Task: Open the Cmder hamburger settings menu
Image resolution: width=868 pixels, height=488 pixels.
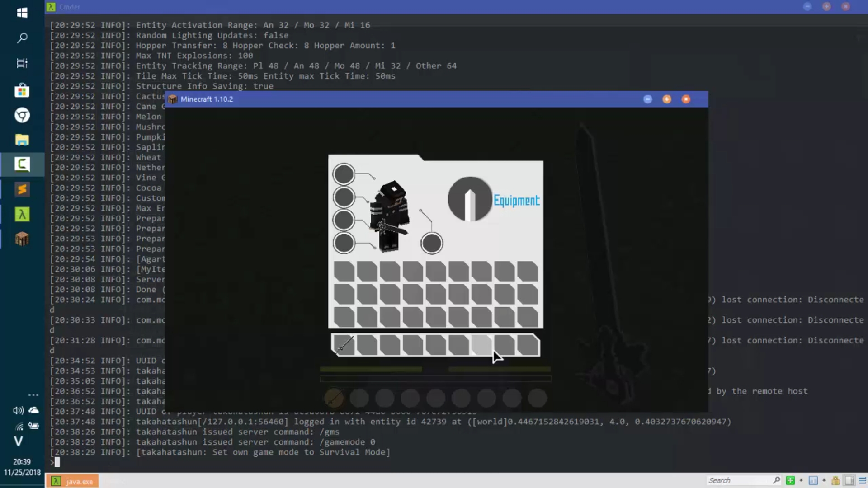Action: (862, 480)
